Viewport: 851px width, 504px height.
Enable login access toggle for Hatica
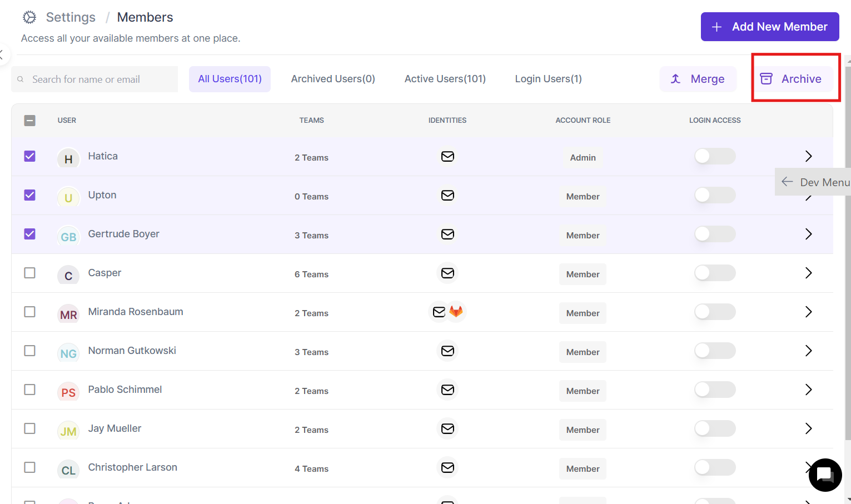point(714,157)
